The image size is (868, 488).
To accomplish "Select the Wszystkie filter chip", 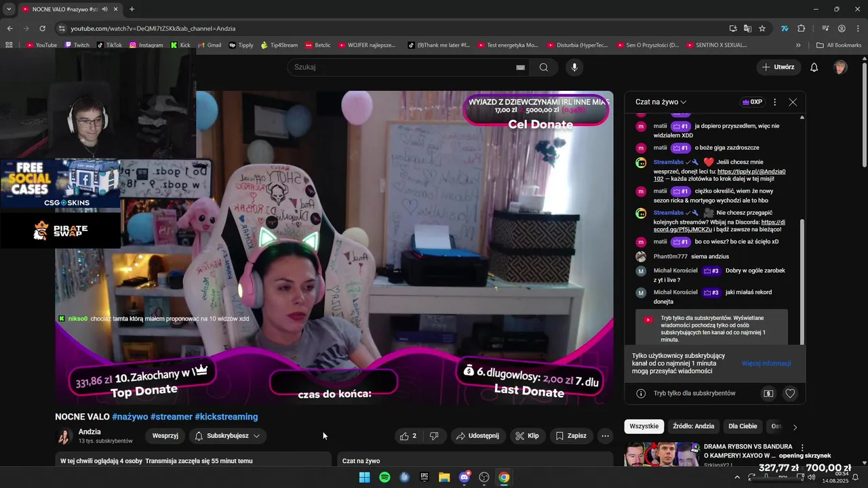I will point(644,426).
